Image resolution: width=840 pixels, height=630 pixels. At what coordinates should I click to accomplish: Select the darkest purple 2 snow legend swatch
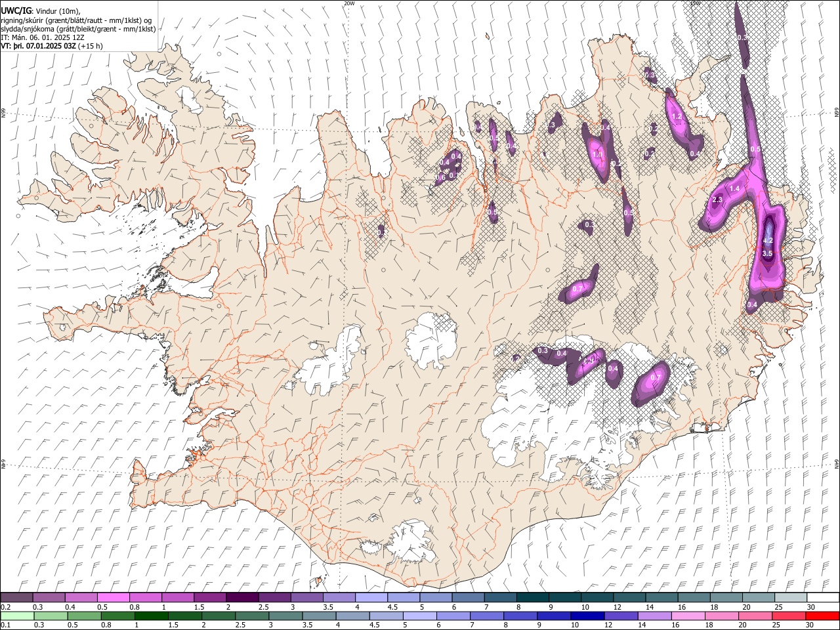[x=242, y=597]
